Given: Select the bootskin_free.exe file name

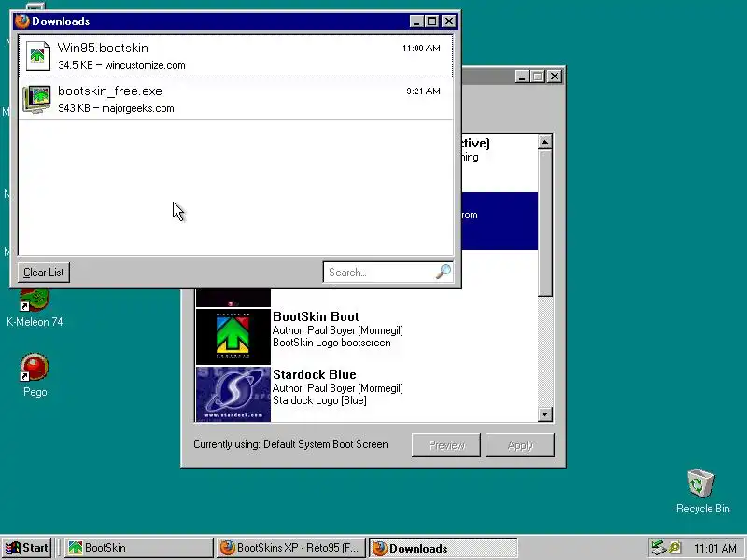Looking at the screenshot, I should pos(110,91).
